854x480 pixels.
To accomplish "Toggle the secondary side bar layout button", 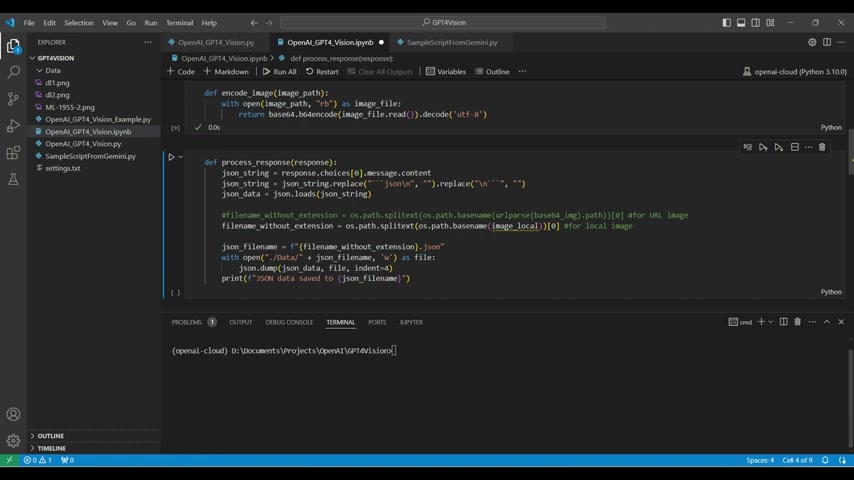I will [755, 22].
